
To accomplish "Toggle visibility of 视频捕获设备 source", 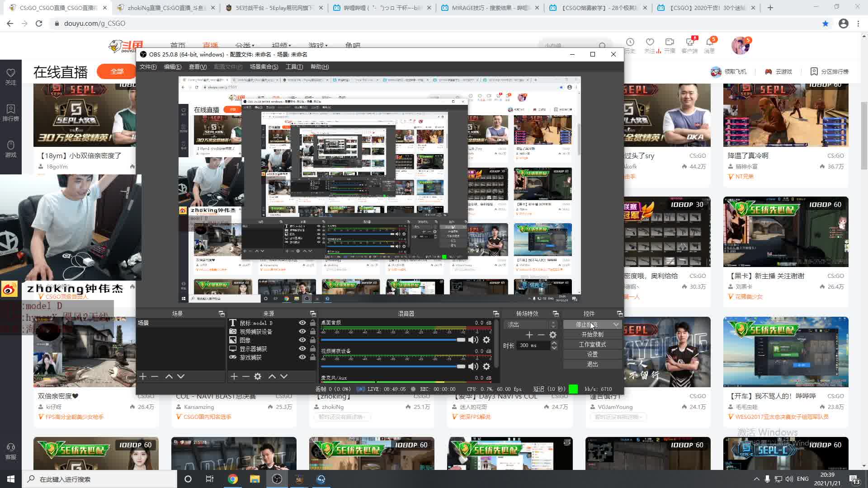I will pyautogui.click(x=302, y=332).
